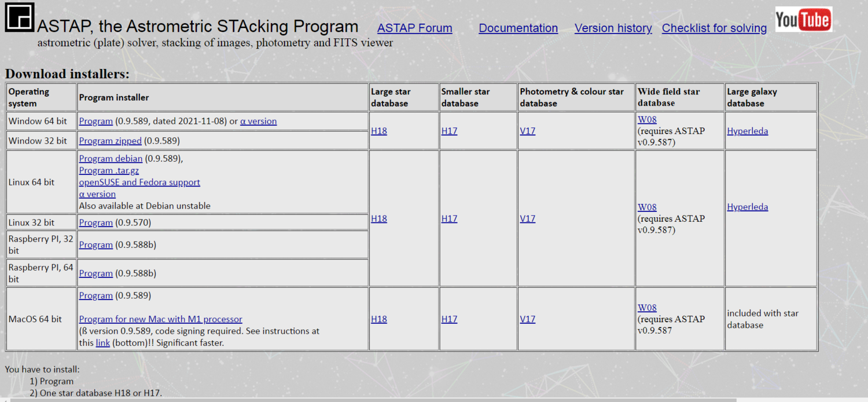Viewport: 868px width, 402px height.
Task: Select 'included with star database' cell text
Action: pos(763,319)
